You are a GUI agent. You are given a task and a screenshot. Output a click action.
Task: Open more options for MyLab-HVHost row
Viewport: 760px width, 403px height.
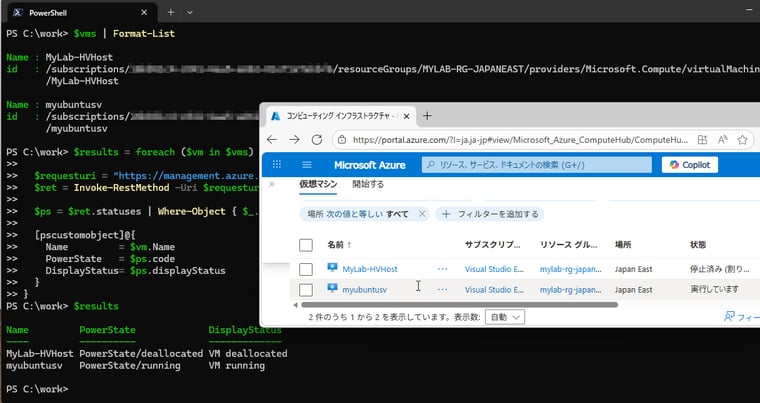[442, 269]
